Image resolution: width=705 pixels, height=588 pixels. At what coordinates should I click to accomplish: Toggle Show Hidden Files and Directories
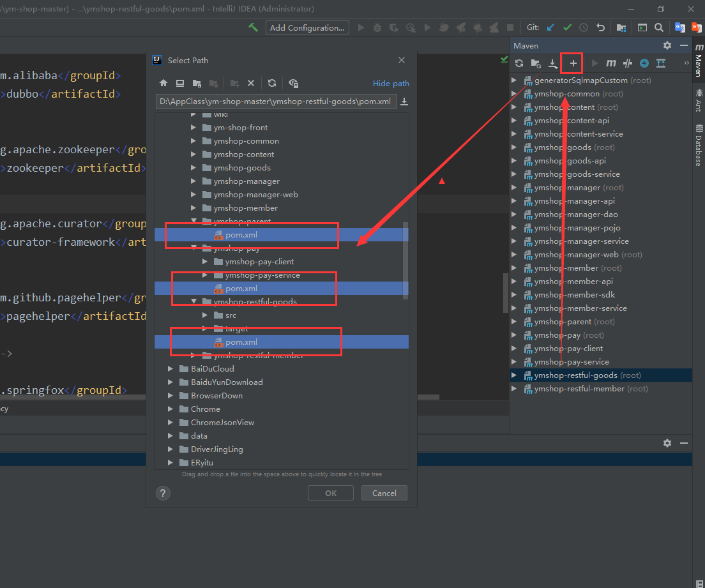293,83
